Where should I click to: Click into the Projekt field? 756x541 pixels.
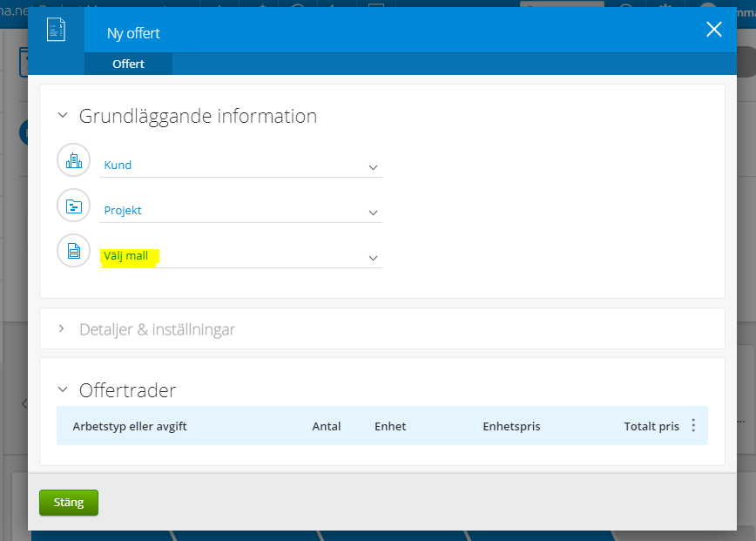click(240, 211)
